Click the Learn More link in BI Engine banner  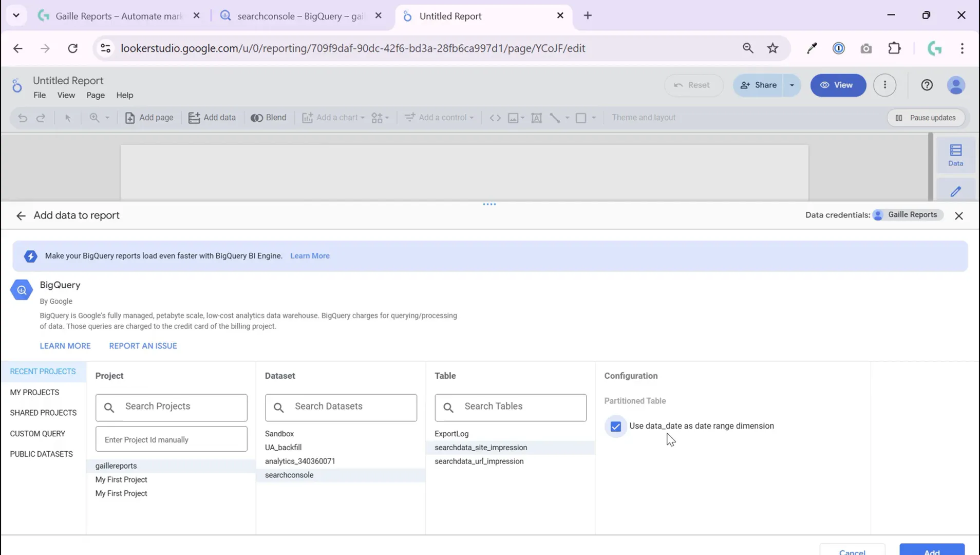pos(310,256)
